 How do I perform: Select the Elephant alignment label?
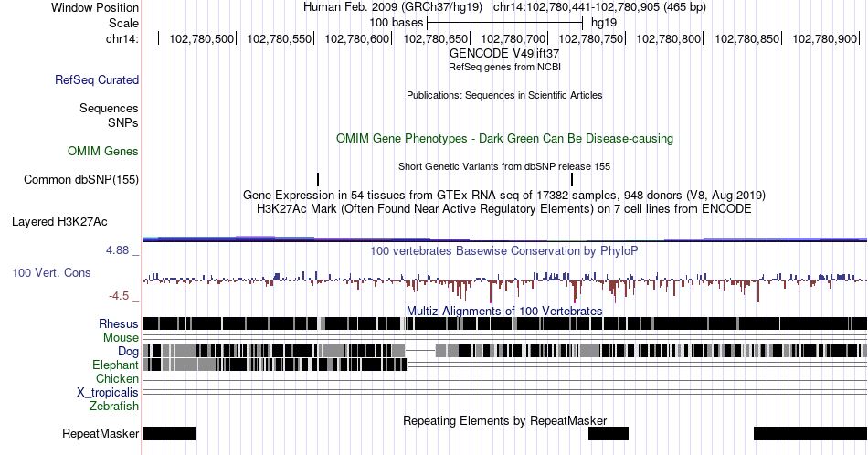115,365
